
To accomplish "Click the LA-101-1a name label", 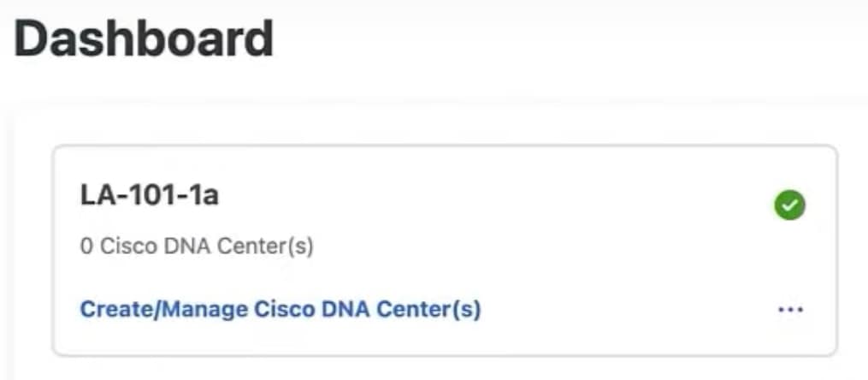I will coord(150,195).
